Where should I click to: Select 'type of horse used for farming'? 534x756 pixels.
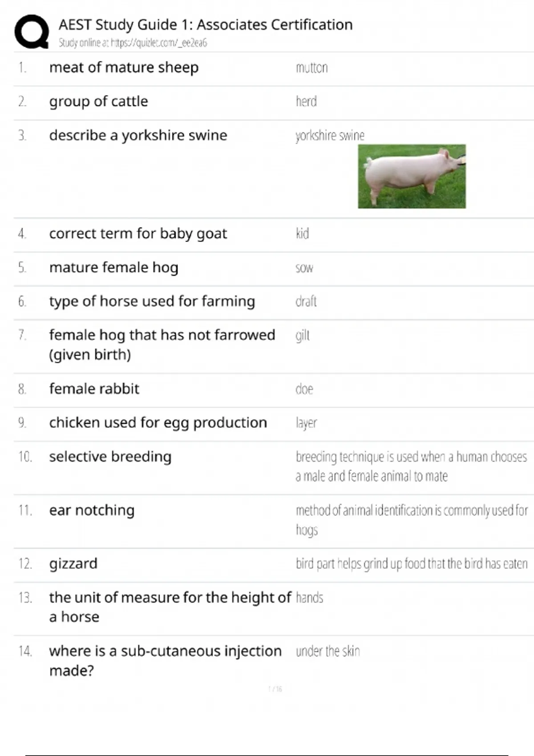pos(152,301)
